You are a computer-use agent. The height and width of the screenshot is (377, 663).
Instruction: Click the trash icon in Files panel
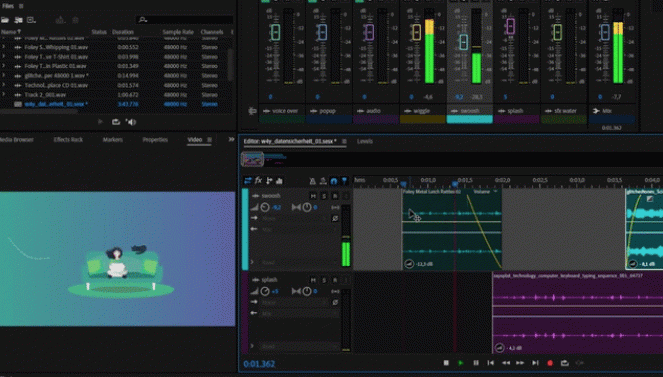(x=75, y=20)
